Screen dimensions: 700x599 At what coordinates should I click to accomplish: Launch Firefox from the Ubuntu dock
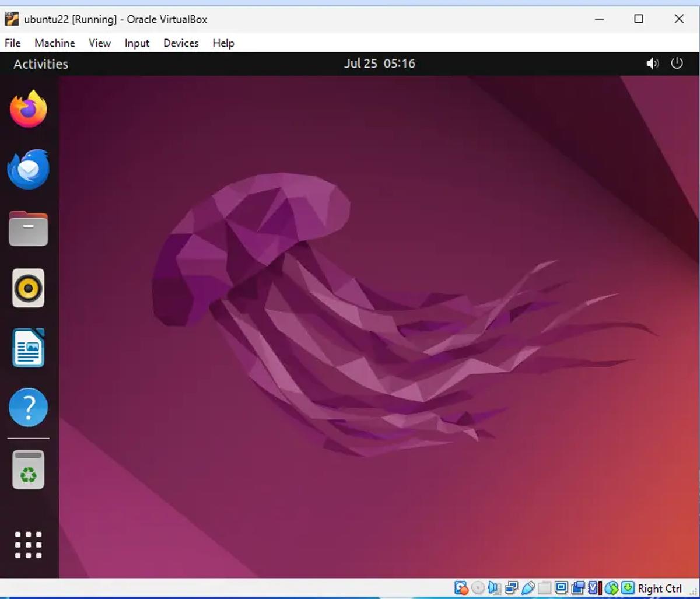(28, 109)
